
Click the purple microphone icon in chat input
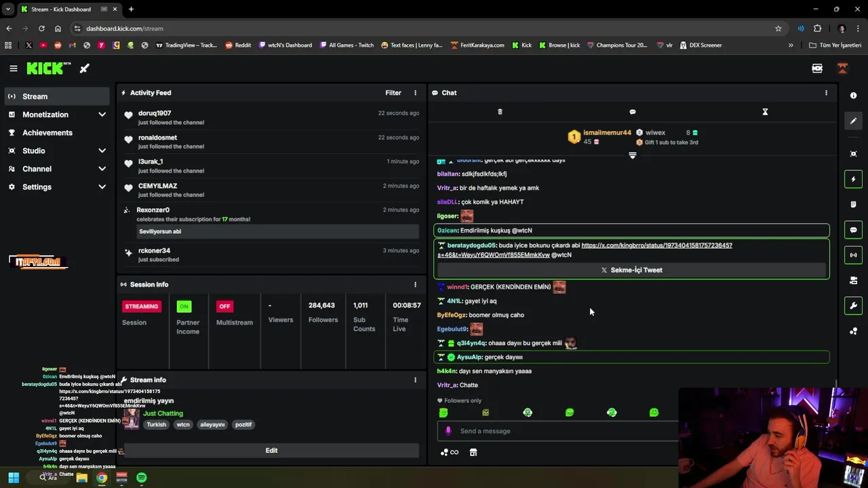point(448,431)
